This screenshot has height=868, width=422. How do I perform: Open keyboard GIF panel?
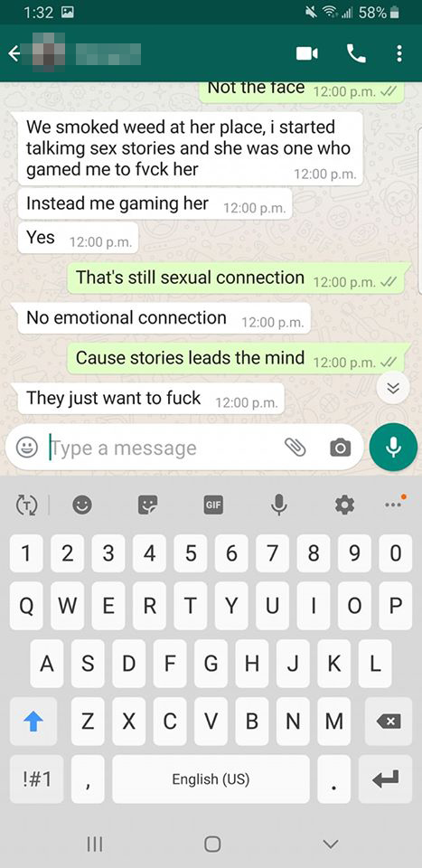coord(213,505)
